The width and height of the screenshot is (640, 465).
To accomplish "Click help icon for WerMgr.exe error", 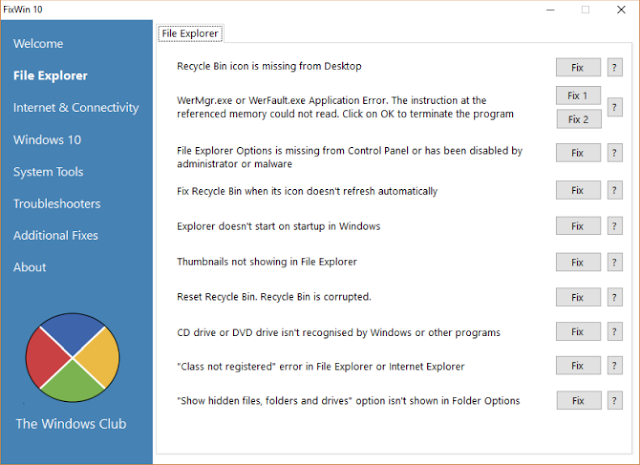I will [x=615, y=107].
